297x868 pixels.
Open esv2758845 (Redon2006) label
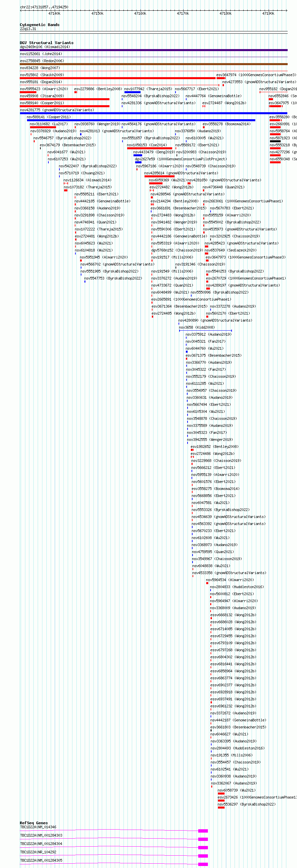(42, 61)
